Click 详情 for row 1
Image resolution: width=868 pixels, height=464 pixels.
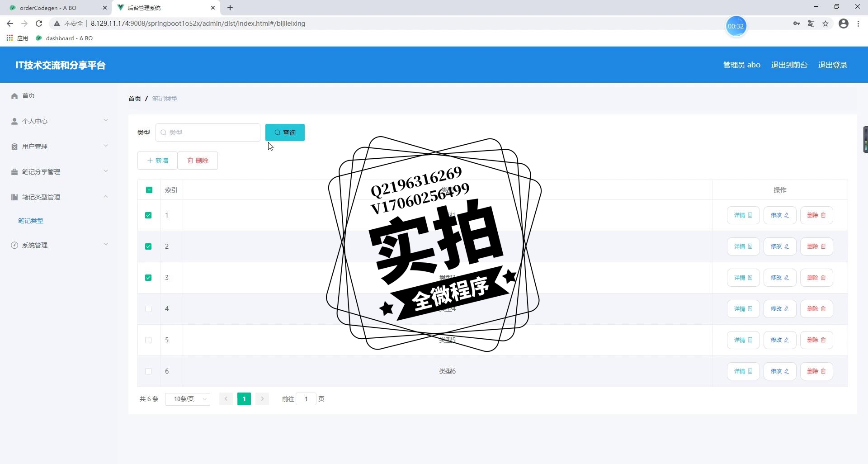tap(743, 215)
